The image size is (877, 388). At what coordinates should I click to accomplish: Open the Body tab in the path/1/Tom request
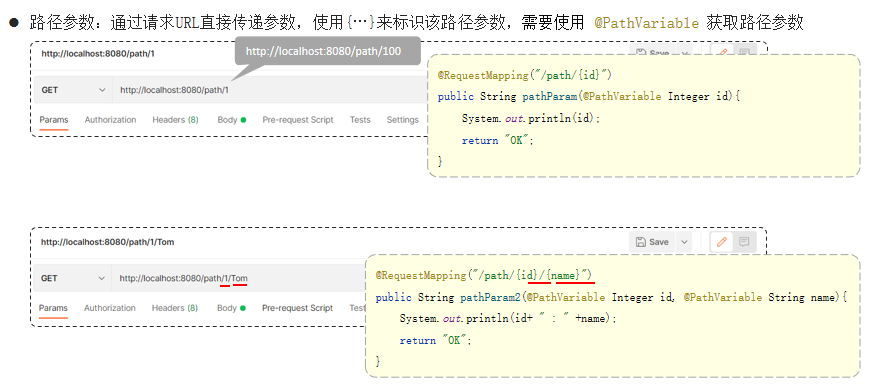231,308
